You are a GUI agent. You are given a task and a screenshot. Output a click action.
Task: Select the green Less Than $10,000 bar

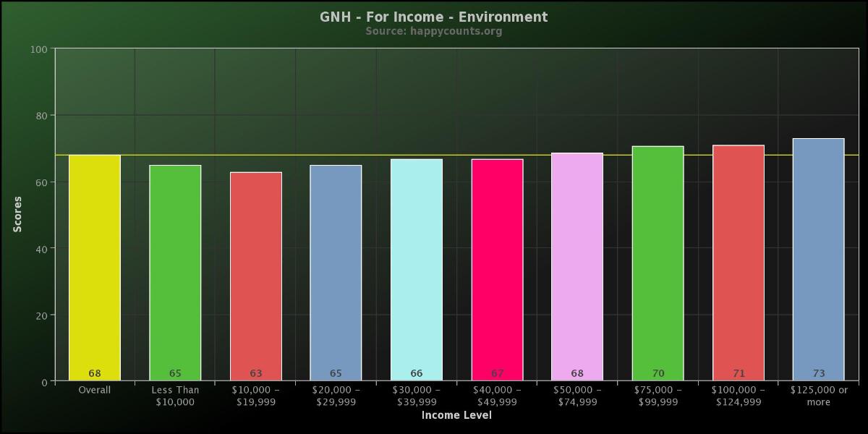tap(175, 273)
